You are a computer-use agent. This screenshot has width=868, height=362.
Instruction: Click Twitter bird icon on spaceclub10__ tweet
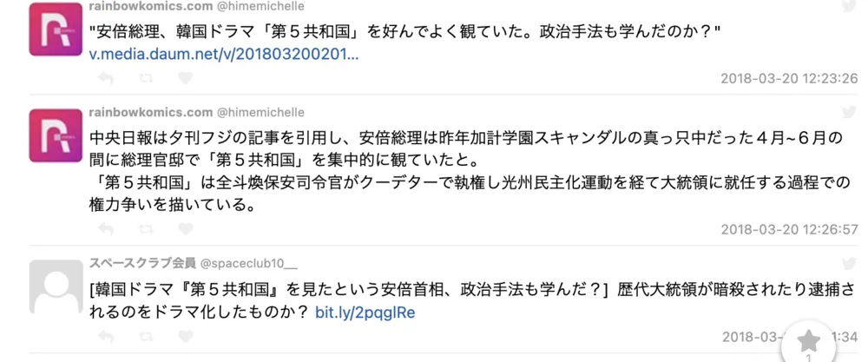[851, 262]
